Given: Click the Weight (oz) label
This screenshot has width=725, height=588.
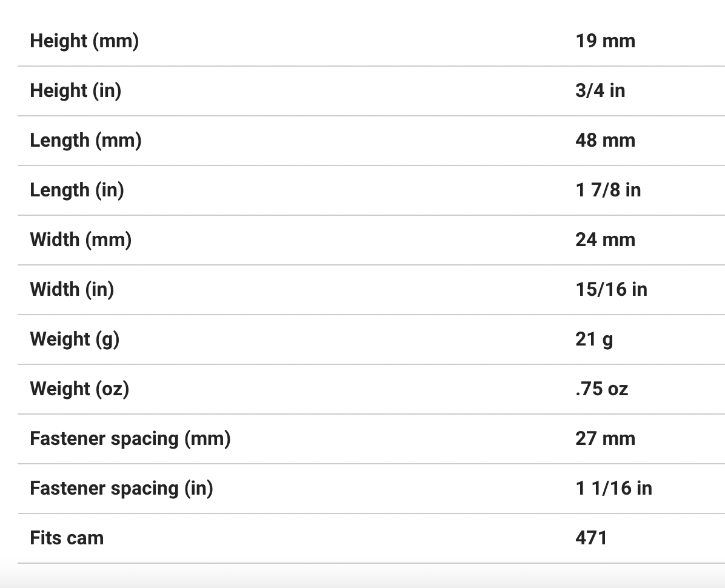Looking at the screenshot, I should (79, 389).
